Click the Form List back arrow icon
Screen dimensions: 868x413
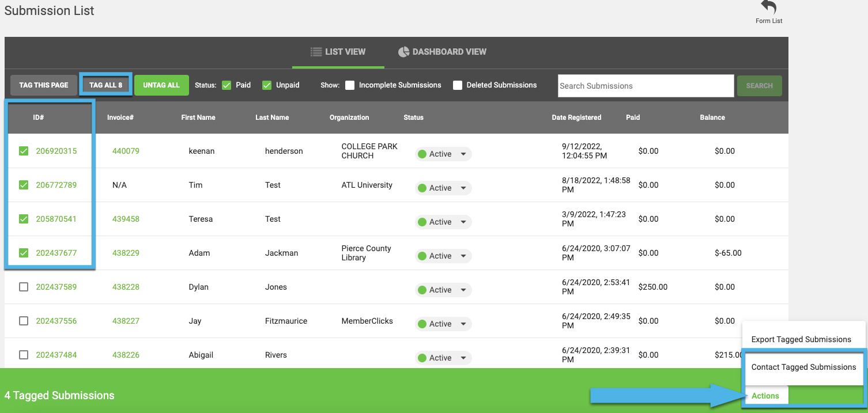[769, 7]
